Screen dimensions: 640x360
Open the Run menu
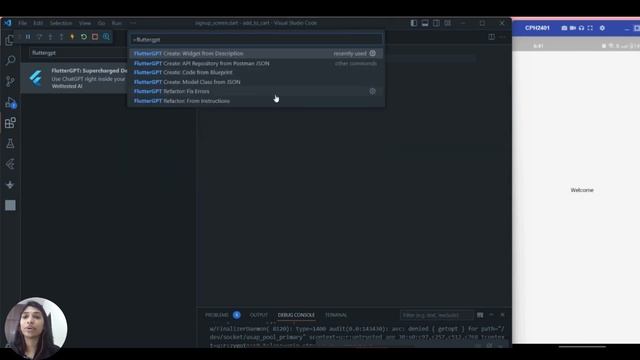point(117,23)
